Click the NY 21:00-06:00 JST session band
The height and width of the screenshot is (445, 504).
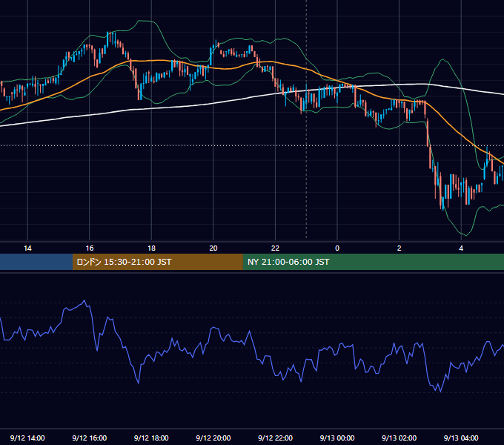click(x=373, y=262)
